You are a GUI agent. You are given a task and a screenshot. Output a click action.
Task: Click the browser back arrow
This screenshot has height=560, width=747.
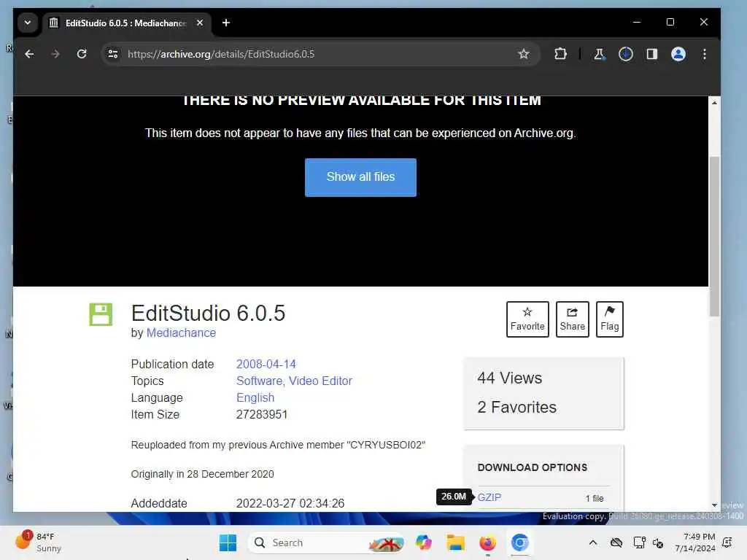[x=29, y=54]
